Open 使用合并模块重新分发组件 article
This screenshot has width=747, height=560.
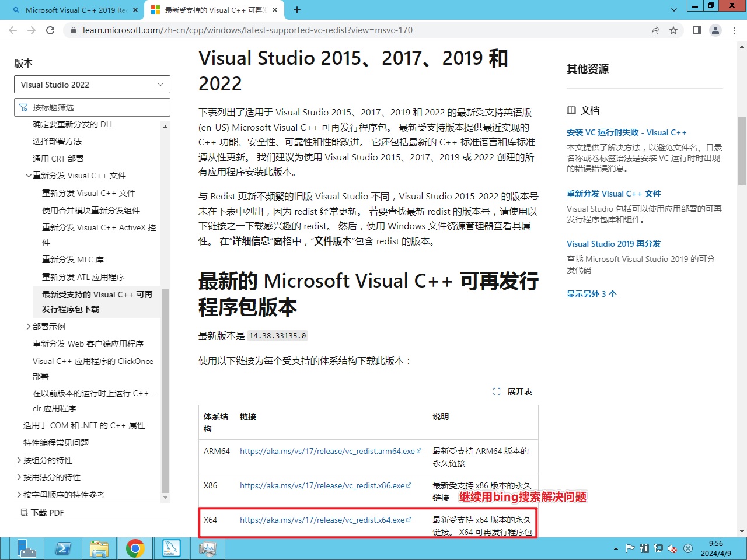[x=91, y=211]
